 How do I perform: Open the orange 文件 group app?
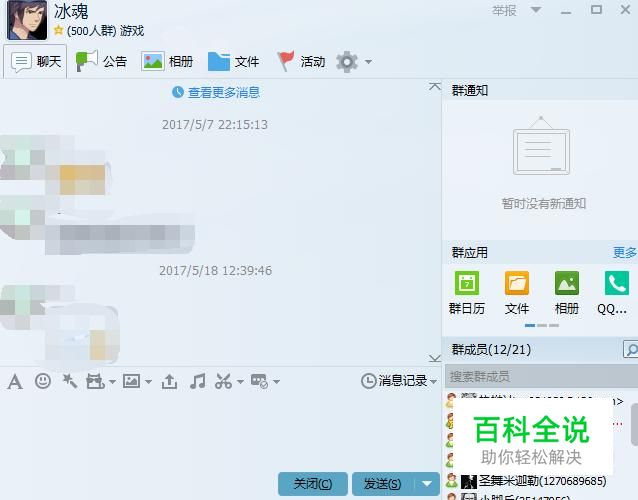click(x=517, y=293)
